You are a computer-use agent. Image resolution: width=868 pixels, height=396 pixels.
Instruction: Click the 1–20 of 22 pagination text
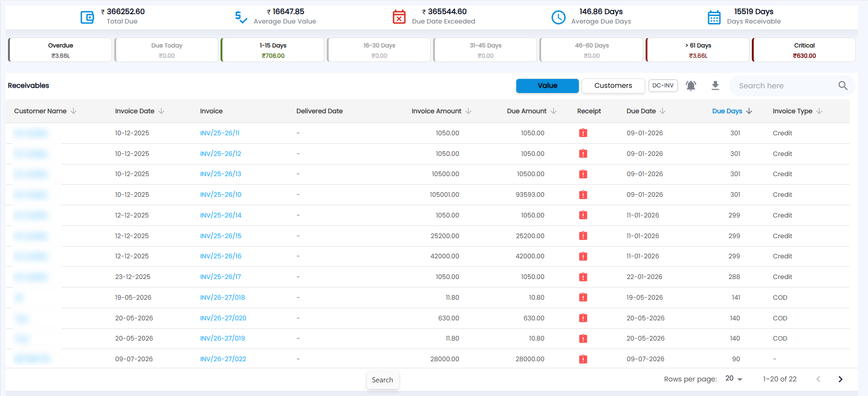[x=780, y=379]
